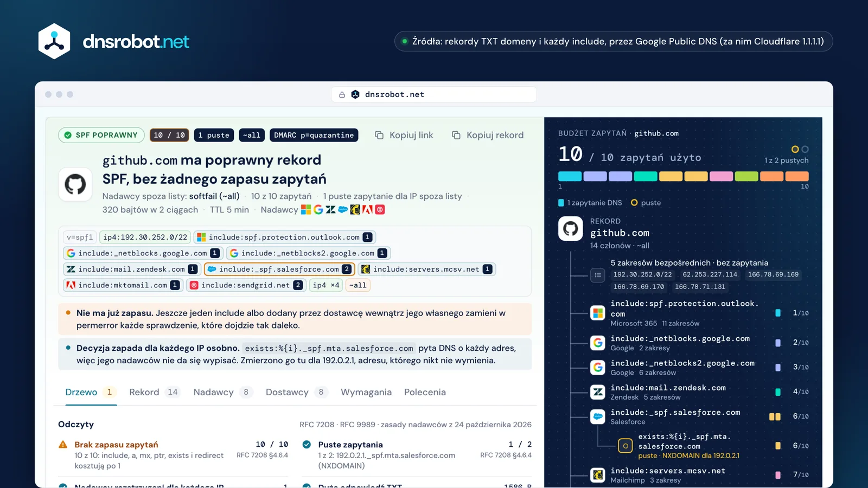Screen dimensions: 868x488
Task: Click yellow ring empty-lookup indicator top right
Action: point(795,149)
